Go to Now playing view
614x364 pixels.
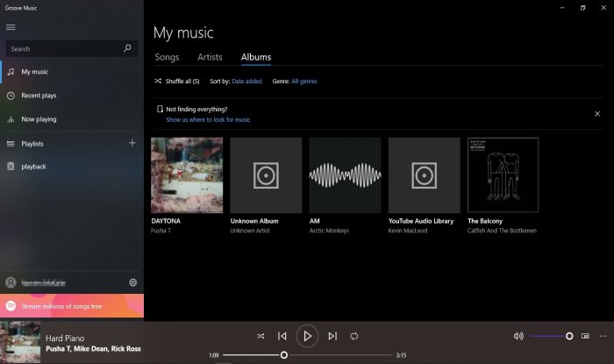72,119
